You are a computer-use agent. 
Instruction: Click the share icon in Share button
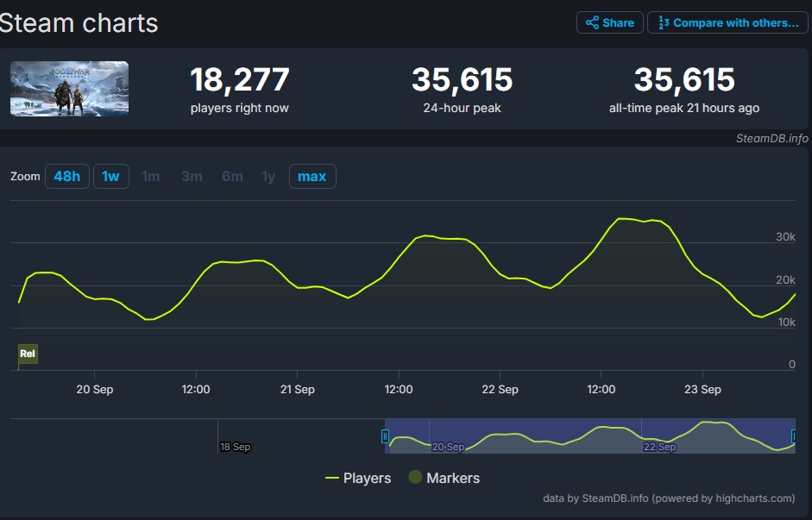[x=593, y=22]
